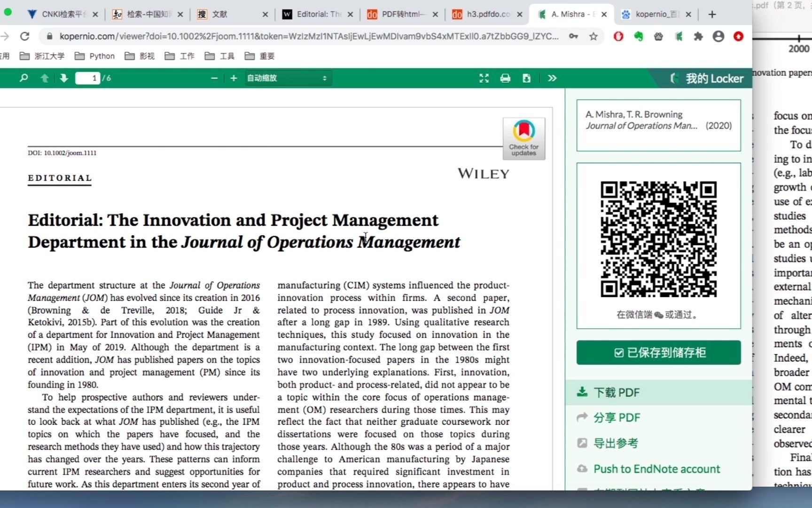The image size is (812, 508).
Task: Open the article citation card A. Mishra
Action: 659,125
